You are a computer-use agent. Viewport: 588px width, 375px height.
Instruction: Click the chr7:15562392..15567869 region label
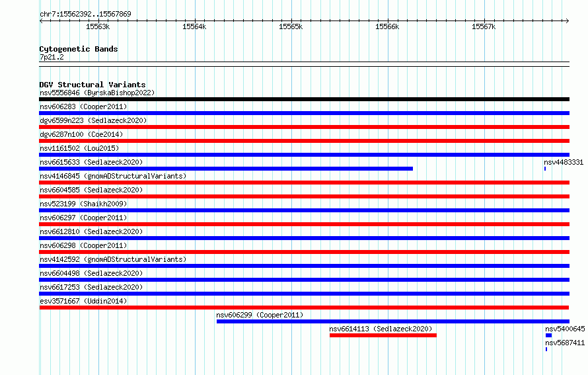pos(85,14)
